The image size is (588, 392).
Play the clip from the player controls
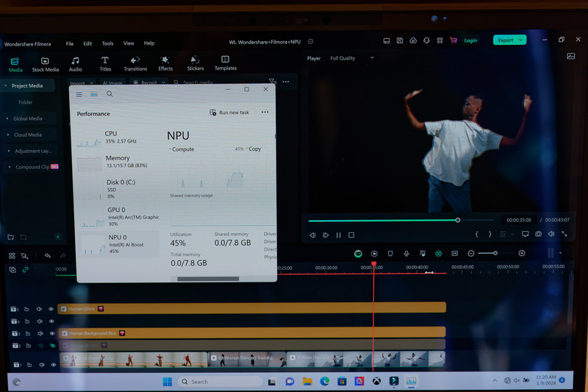tap(326, 235)
